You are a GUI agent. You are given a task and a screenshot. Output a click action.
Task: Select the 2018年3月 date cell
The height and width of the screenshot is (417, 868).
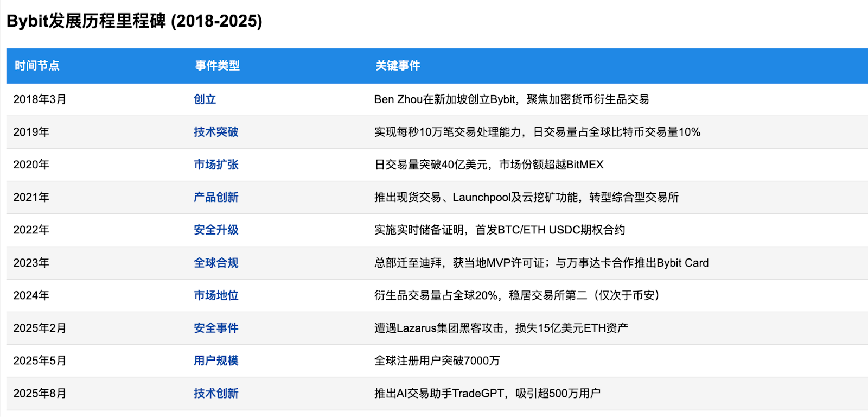pos(40,99)
